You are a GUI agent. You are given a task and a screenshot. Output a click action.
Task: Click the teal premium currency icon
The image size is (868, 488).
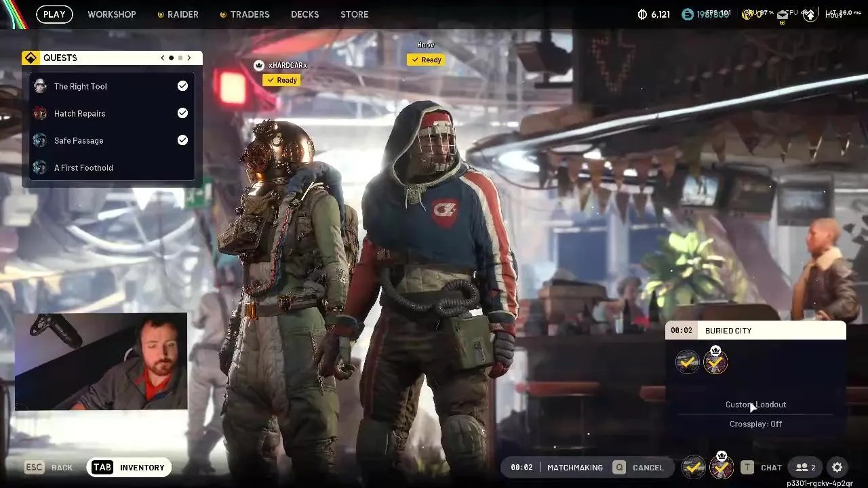click(688, 14)
